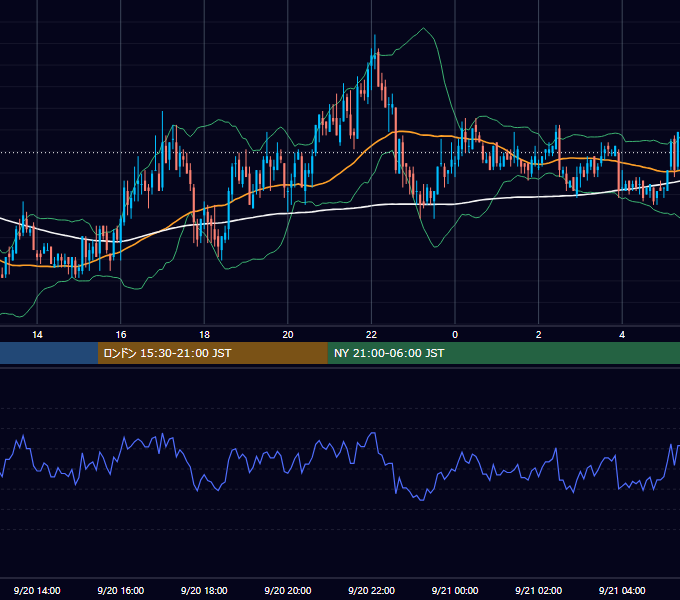Click the 9/20 16:00 date label

point(121,590)
